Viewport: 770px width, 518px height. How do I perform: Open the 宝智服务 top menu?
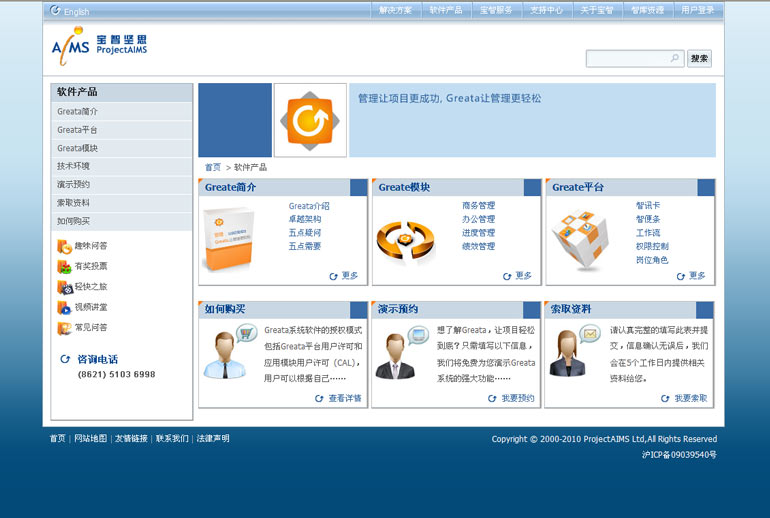tap(496, 10)
